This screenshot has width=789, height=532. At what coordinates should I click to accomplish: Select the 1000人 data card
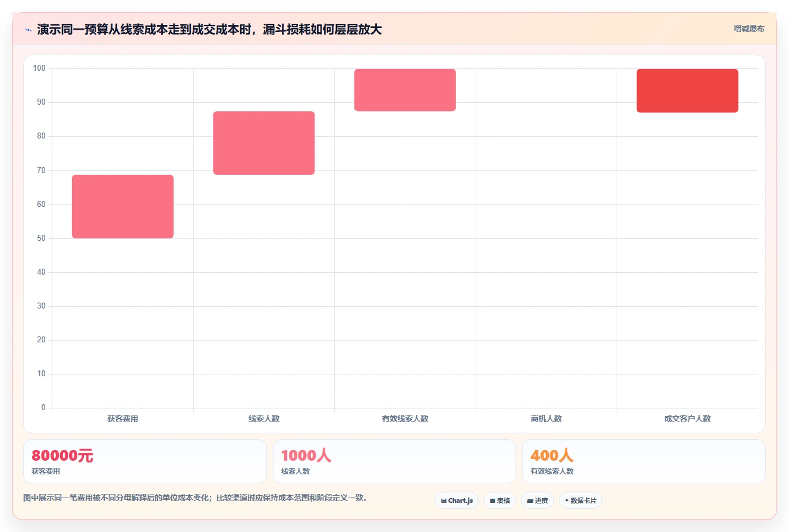point(394,461)
